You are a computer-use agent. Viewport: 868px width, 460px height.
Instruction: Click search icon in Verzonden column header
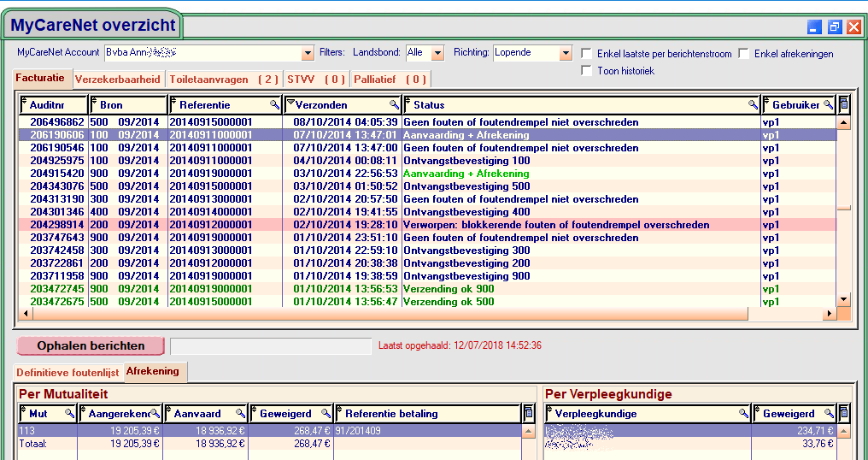(394, 105)
